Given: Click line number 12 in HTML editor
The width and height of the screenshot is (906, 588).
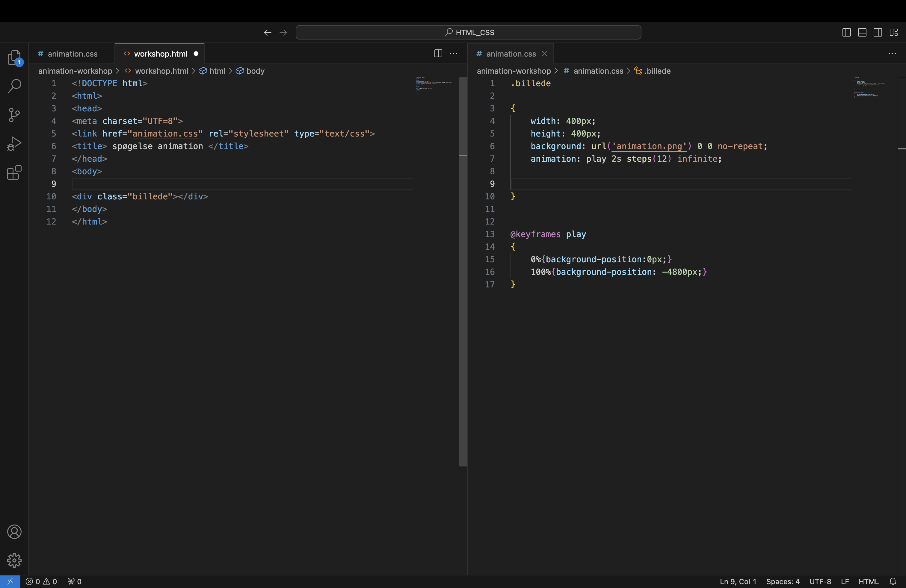Looking at the screenshot, I should pyautogui.click(x=52, y=221).
